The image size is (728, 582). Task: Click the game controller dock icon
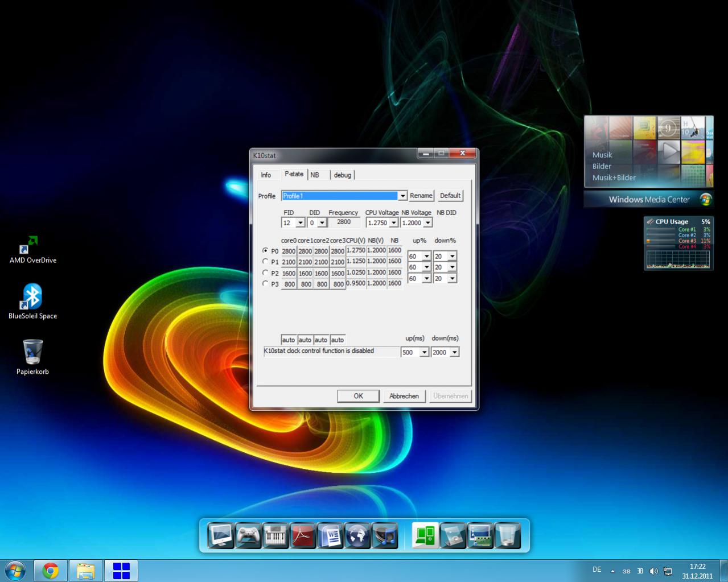coord(248,536)
